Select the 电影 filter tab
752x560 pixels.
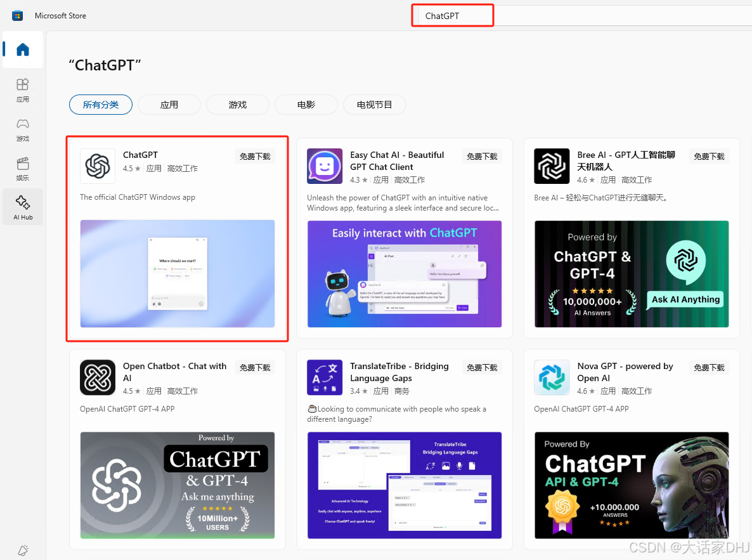pos(306,105)
